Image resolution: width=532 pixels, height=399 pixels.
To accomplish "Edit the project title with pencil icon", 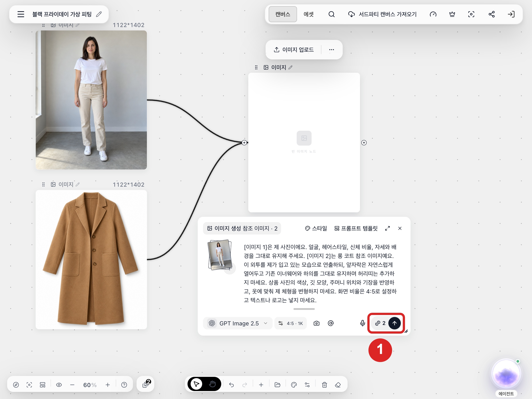I will click(99, 14).
